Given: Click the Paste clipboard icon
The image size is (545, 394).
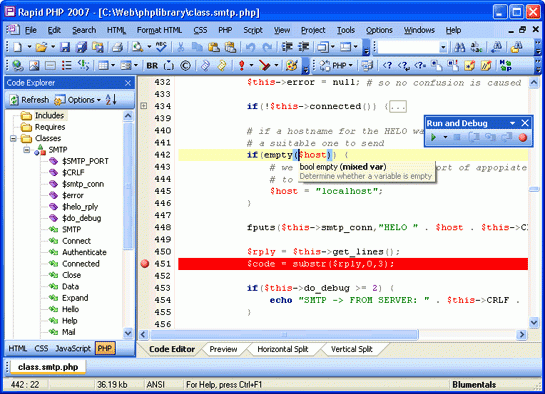Looking at the screenshot, I should pos(214,47).
